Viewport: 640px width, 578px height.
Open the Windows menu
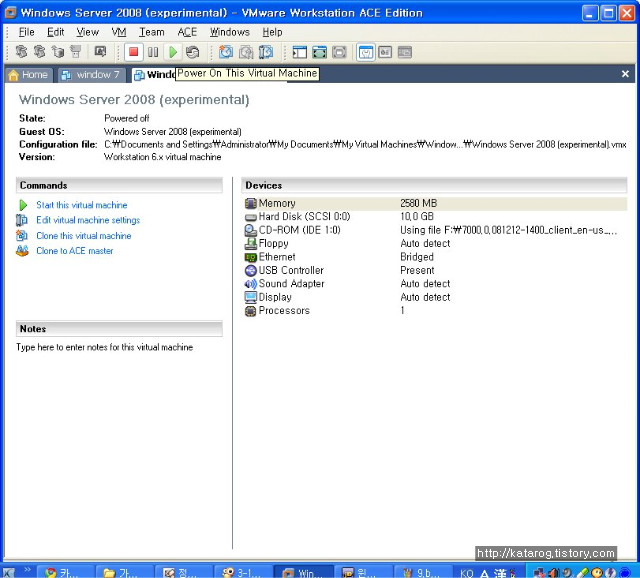pyautogui.click(x=229, y=32)
